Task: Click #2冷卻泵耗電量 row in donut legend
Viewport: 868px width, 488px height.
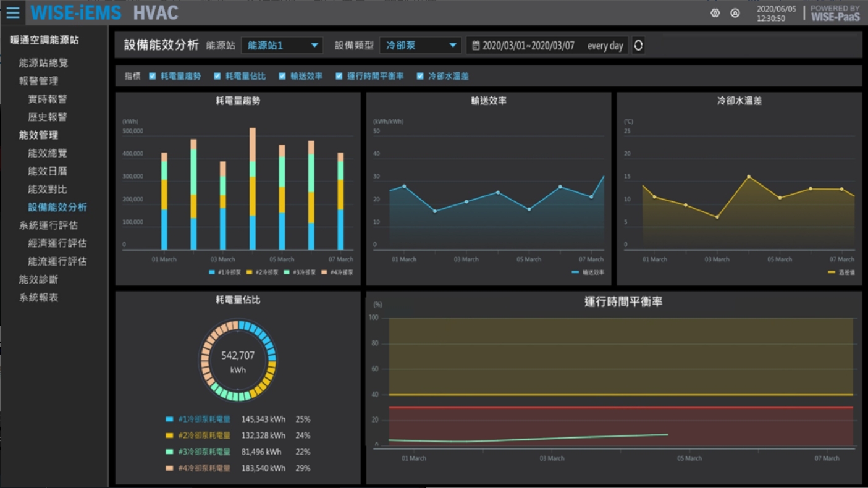Action: [238, 435]
